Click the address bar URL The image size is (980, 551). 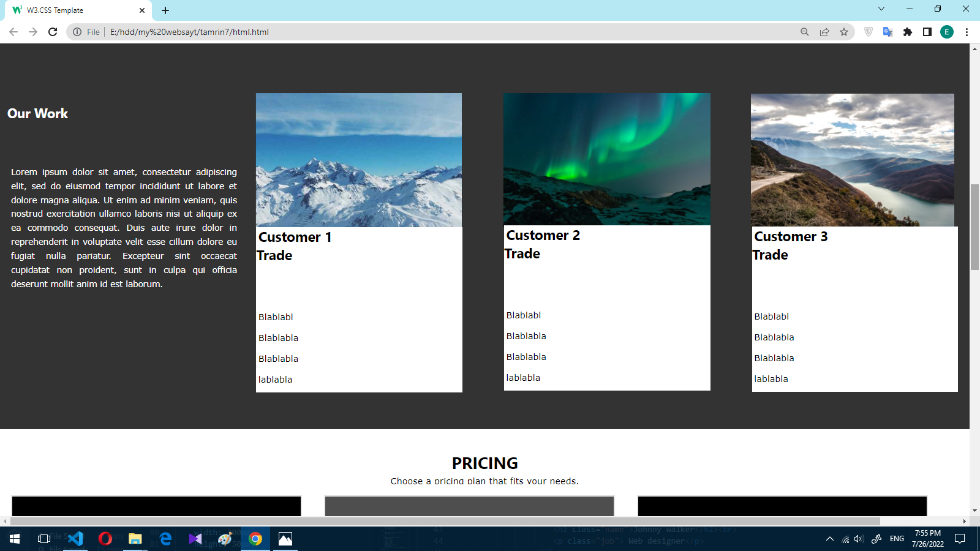tap(189, 32)
